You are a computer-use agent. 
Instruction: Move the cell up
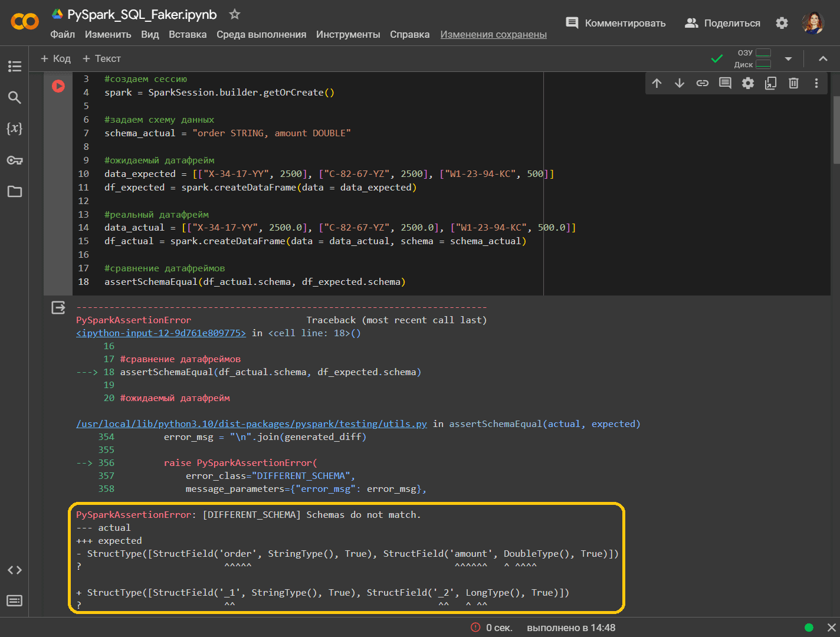657,83
